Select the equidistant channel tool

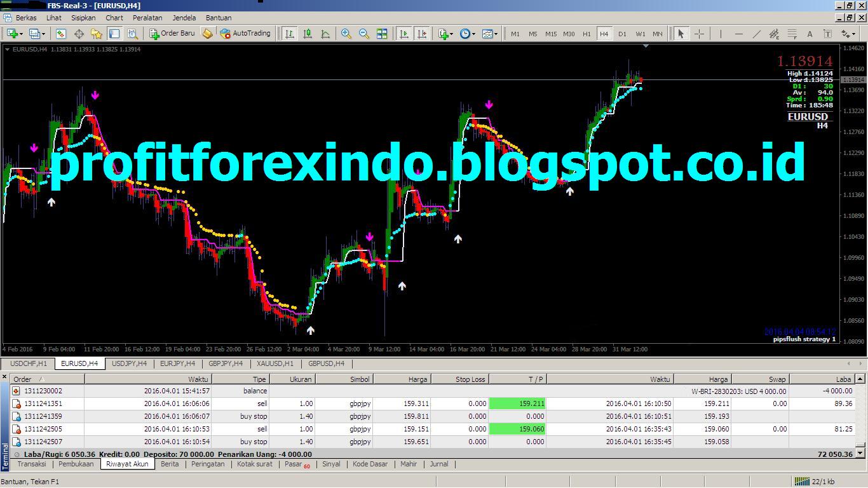(774, 34)
